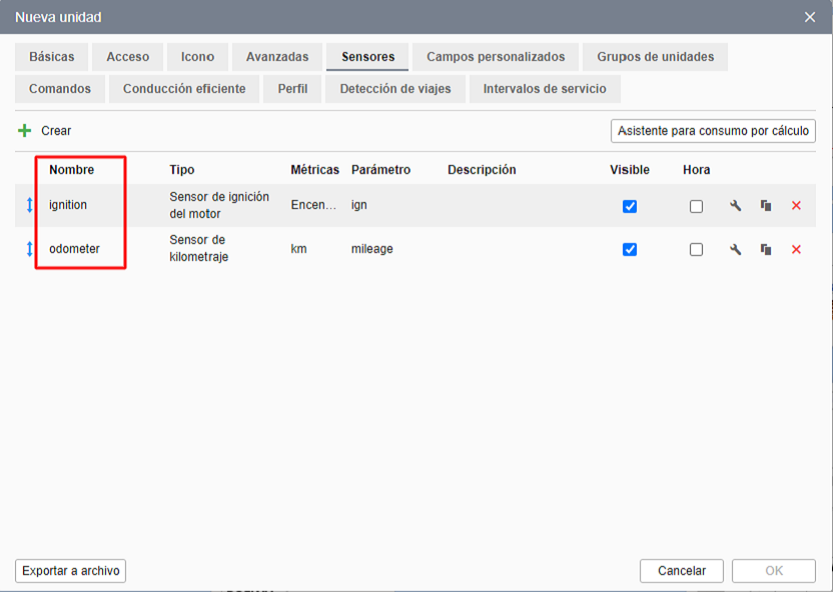
Task: Delete the ignition sensor
Action: tap(796, 206)
